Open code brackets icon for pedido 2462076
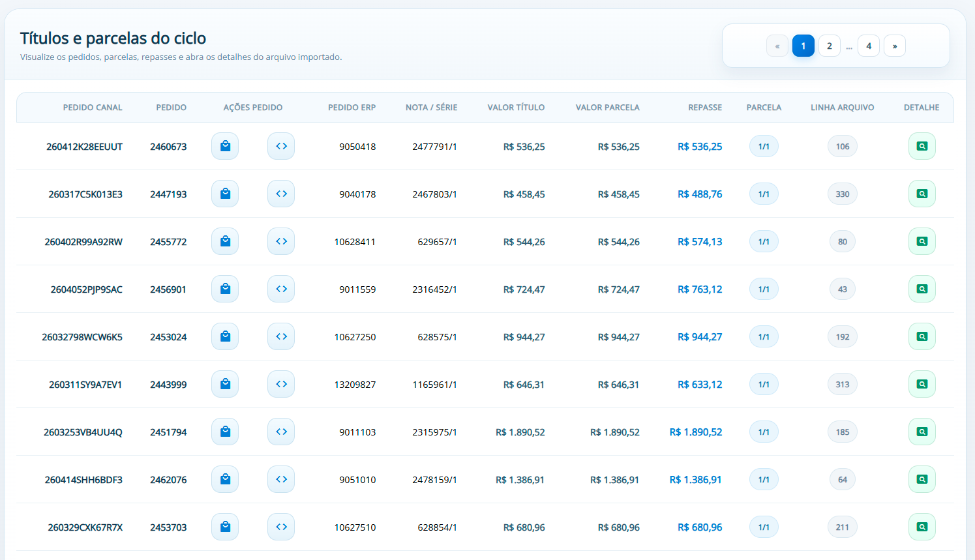 coord(281,479)
